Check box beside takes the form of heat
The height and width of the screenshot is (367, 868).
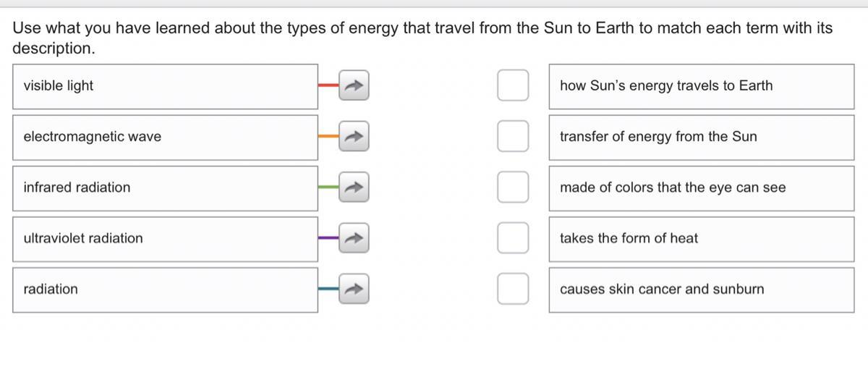pyautogui.click(x=513, y=238)
